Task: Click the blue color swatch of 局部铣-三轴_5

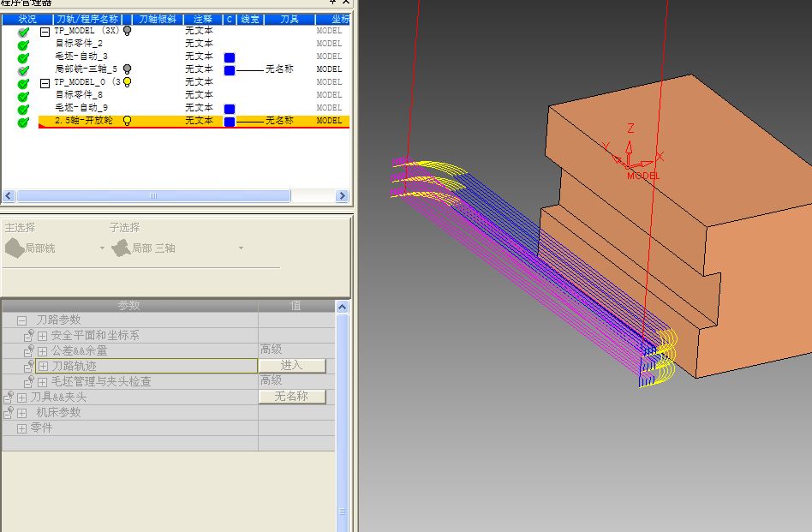Action: 230,70
